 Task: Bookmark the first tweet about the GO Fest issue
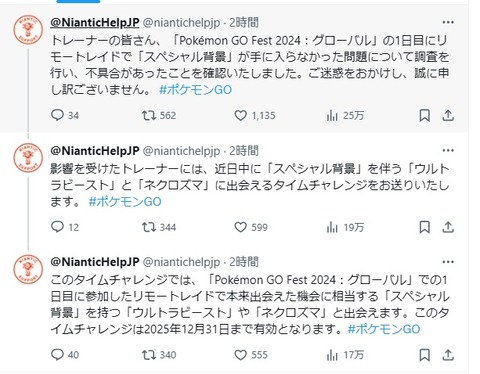click(x=424, y=116)
